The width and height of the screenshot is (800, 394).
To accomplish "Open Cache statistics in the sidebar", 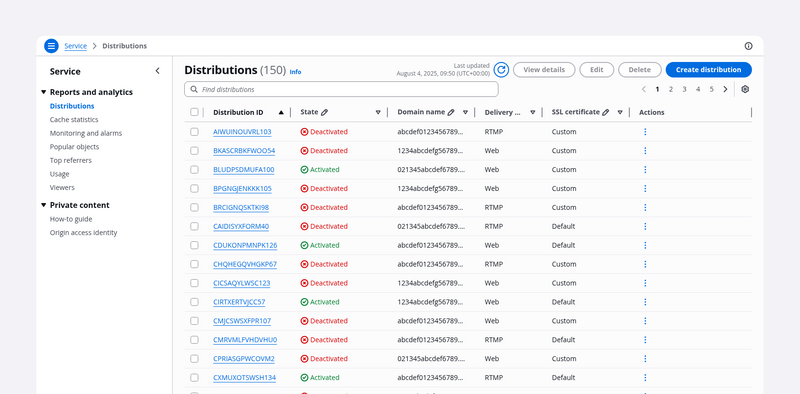I will [x=74, y=119].
